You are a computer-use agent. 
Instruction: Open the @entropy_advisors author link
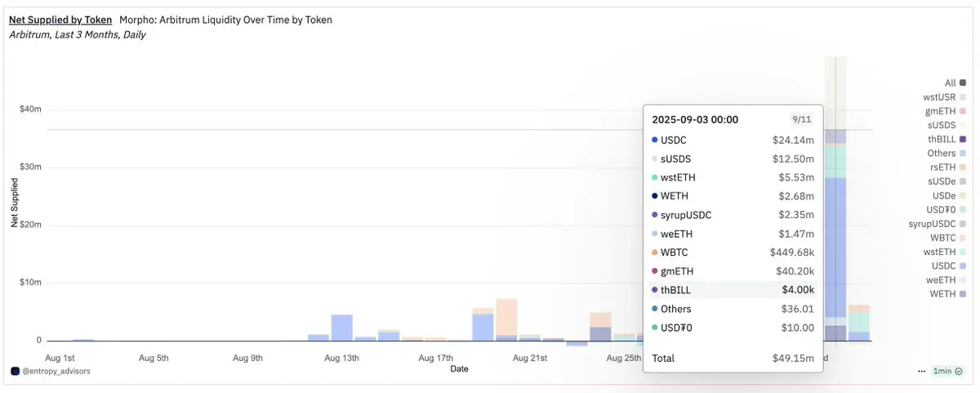(x=56, y=371)
